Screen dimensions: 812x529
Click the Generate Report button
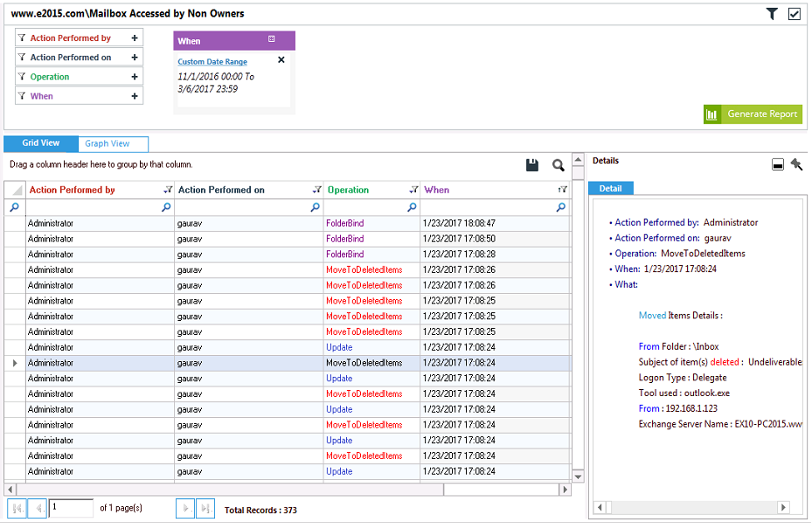click(x=753, y=114)
